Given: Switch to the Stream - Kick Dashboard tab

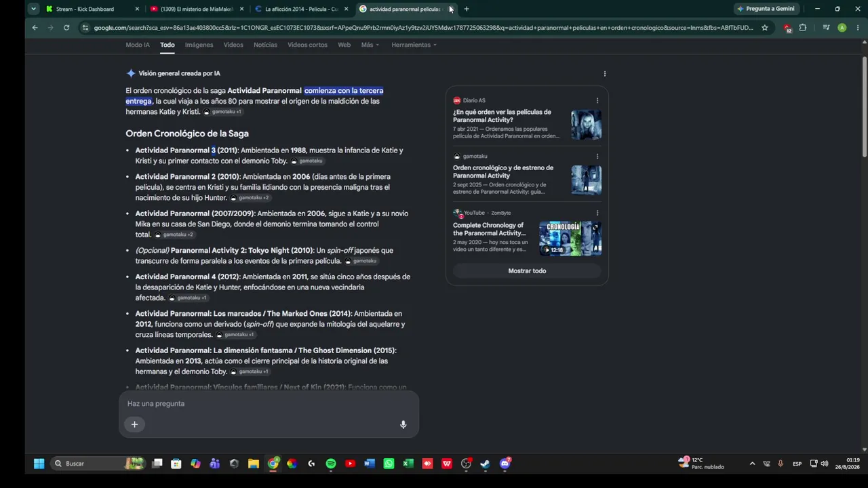Looking at the screenshot, I should click(x=85, y=9).
